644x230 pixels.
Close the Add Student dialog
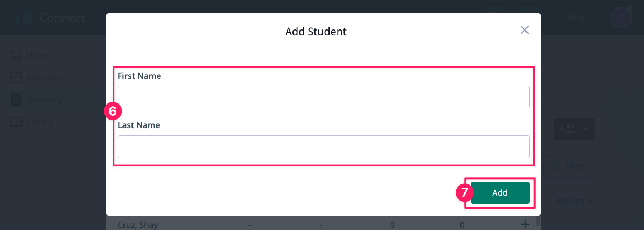[x=525, y=30]
